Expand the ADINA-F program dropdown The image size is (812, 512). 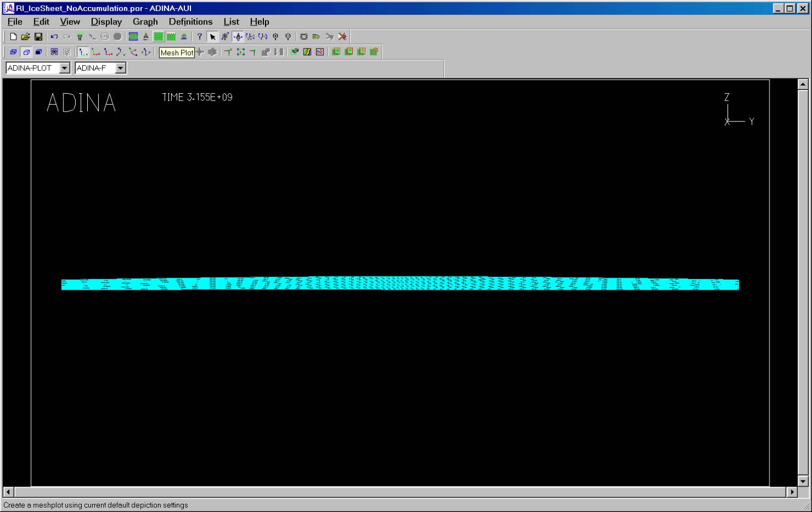tap(121, 68)
